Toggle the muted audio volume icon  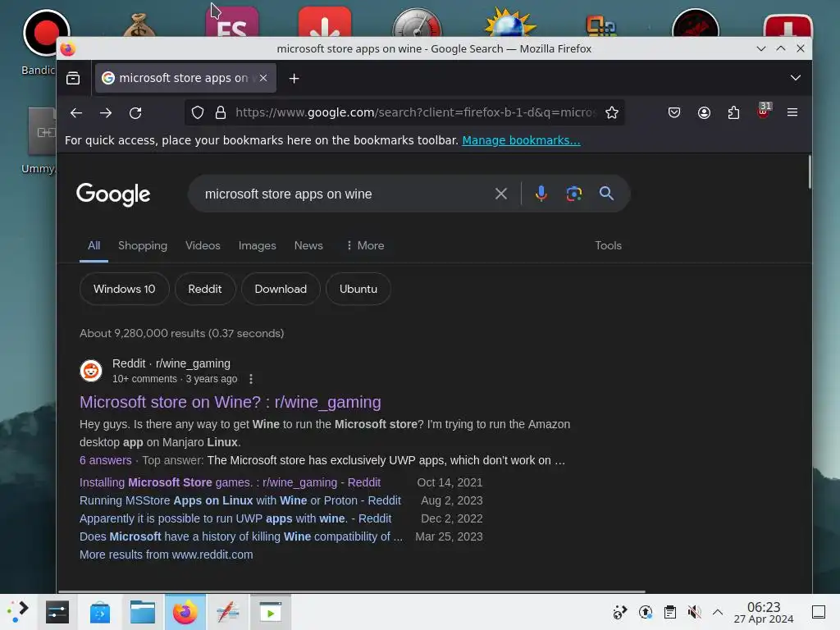coord(694,612)
